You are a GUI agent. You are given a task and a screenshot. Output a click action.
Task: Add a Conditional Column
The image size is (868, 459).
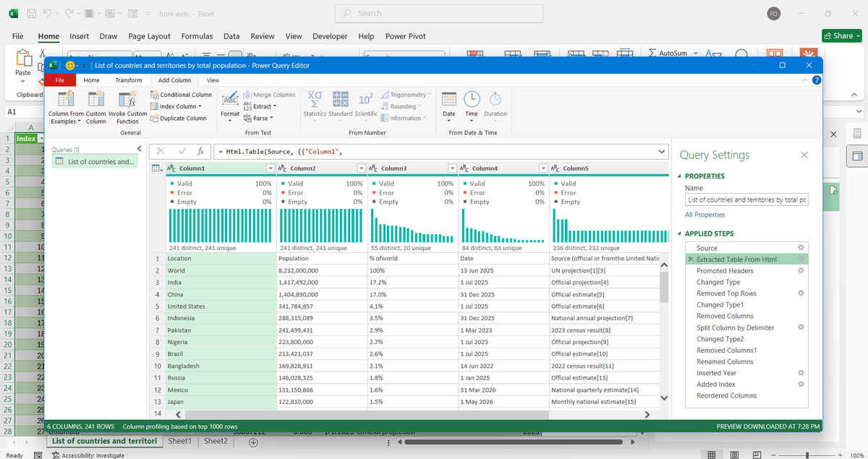pos(181,95)
